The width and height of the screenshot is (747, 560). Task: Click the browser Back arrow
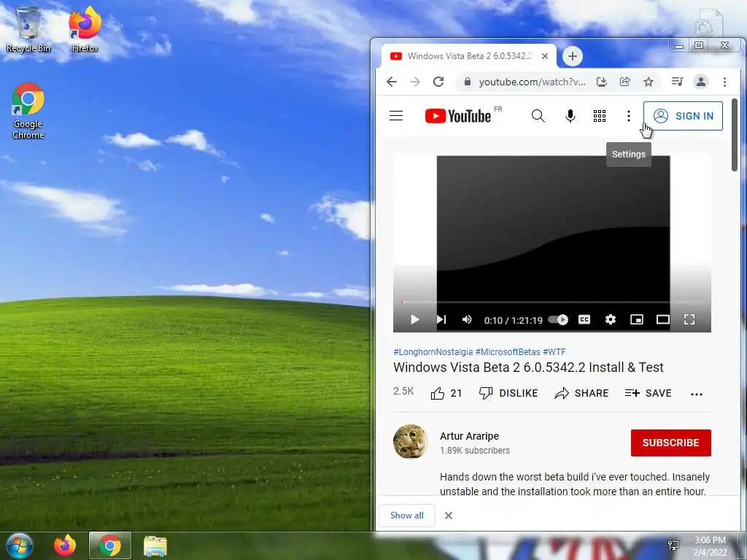(x=392, y=82)
